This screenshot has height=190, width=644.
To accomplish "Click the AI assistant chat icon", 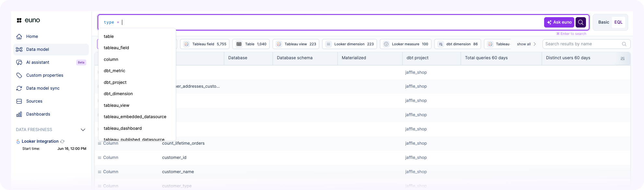I will [19, 62].
